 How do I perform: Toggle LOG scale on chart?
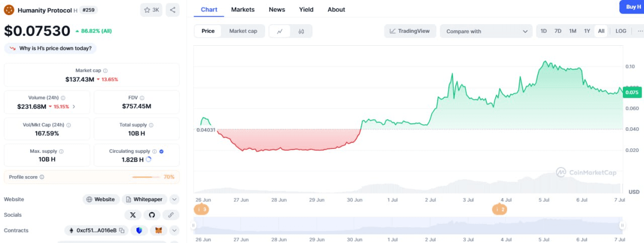pos(621,31)
